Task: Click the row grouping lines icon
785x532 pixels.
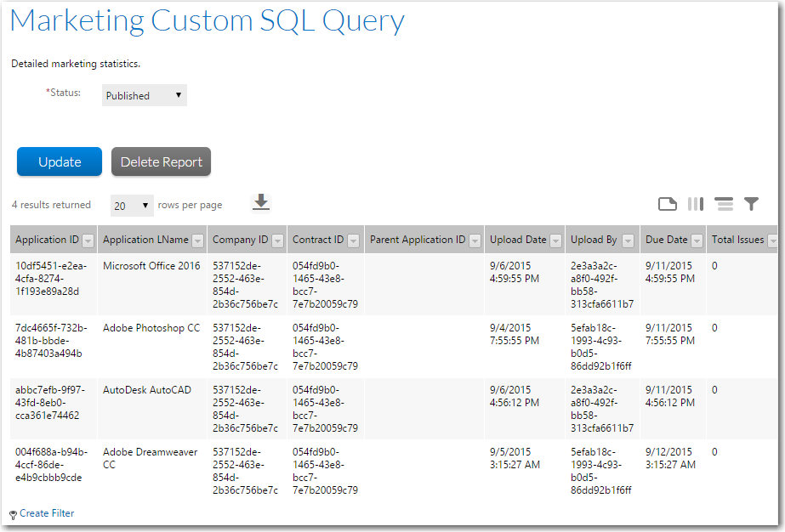Action: click(724, 204)
